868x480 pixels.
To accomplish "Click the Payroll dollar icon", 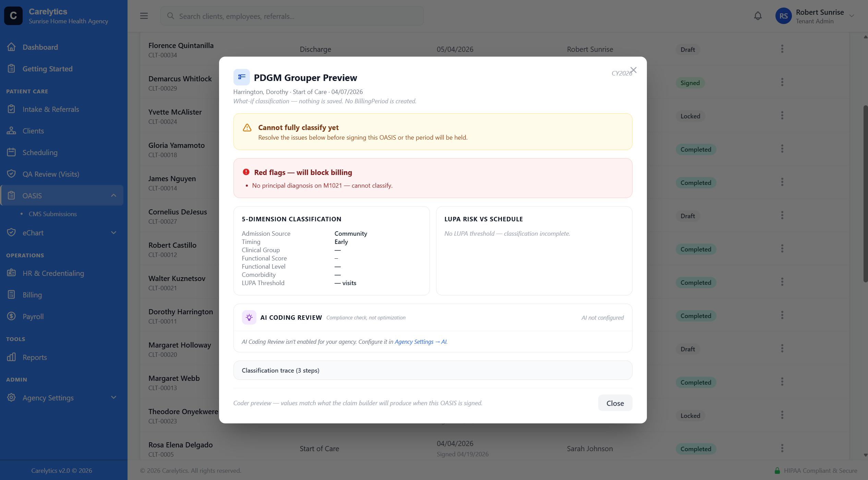I will point(11,316).
